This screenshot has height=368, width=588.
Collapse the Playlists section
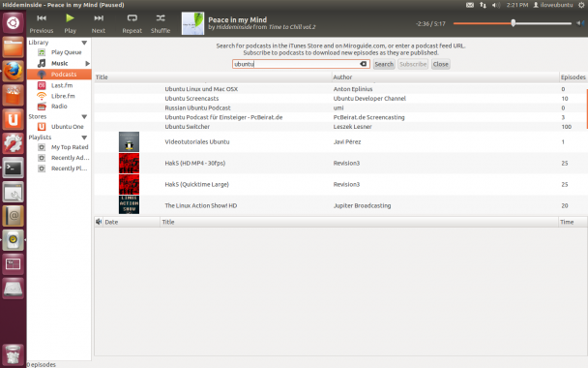(x=84, y=138)
